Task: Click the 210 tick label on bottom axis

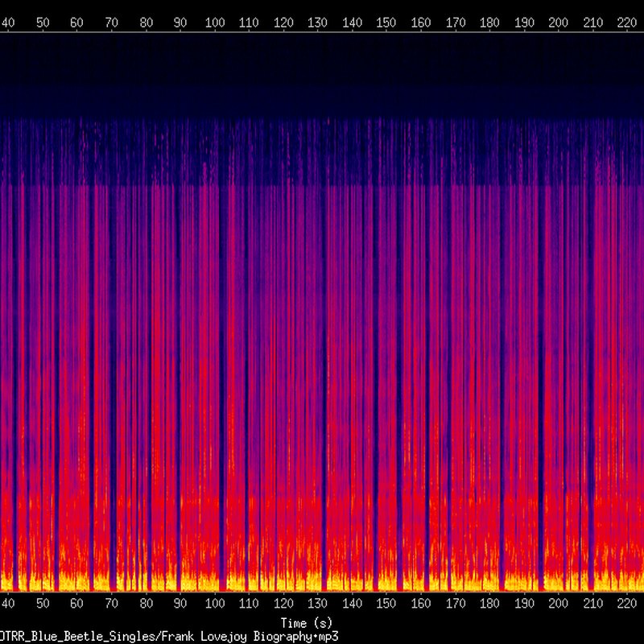Action: (593, 603)
